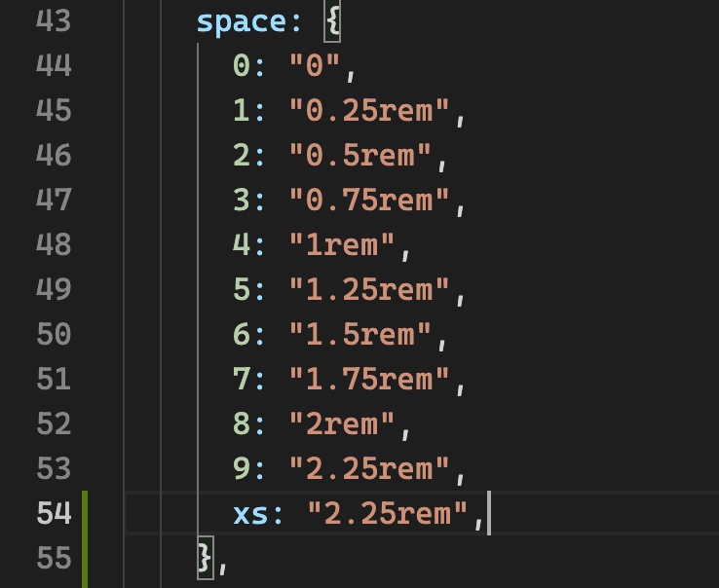The width and height of the screenshot is (719, 588).
Task: Click line number 45 in the gutter
Action: click(54, 110)
